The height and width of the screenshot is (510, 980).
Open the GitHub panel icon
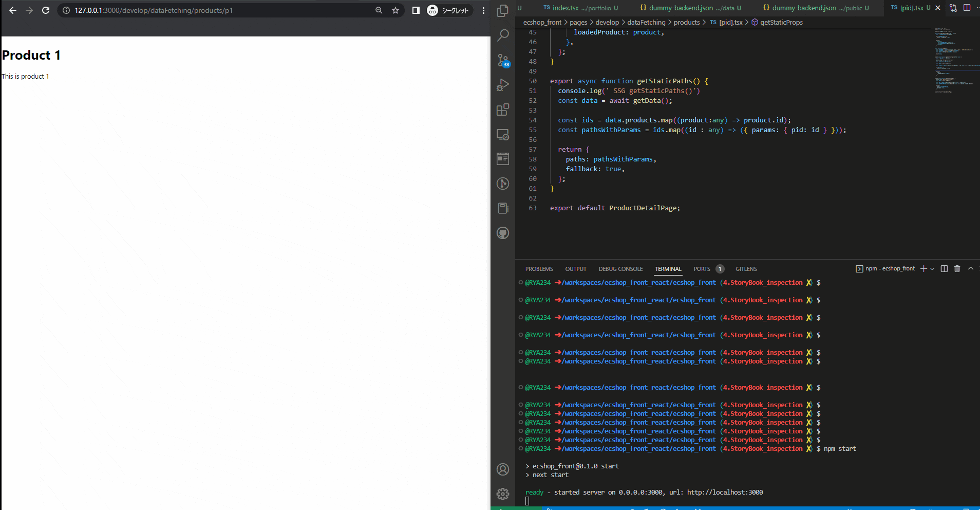(x=503, y=233)
